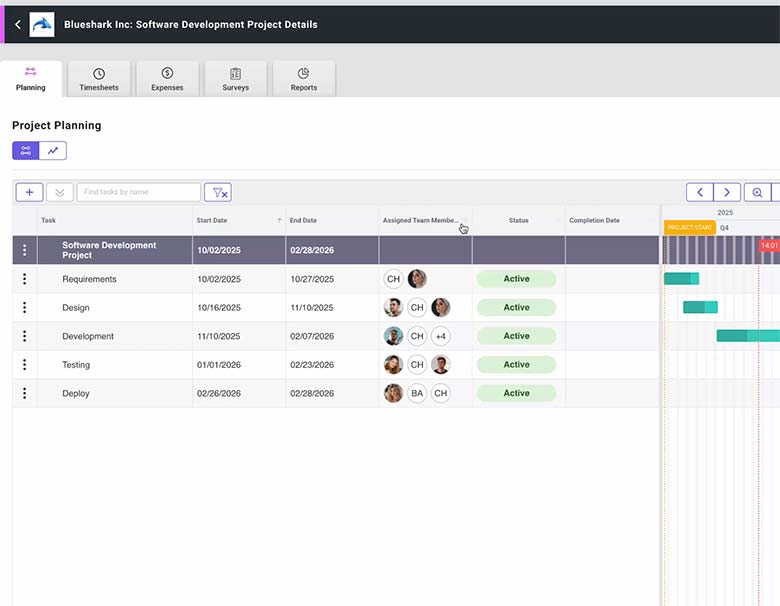The width and height of the screenshot is (780, 606).
Task: Open the Planning tab
Action: pyautogui.click(x=31, y=79)
